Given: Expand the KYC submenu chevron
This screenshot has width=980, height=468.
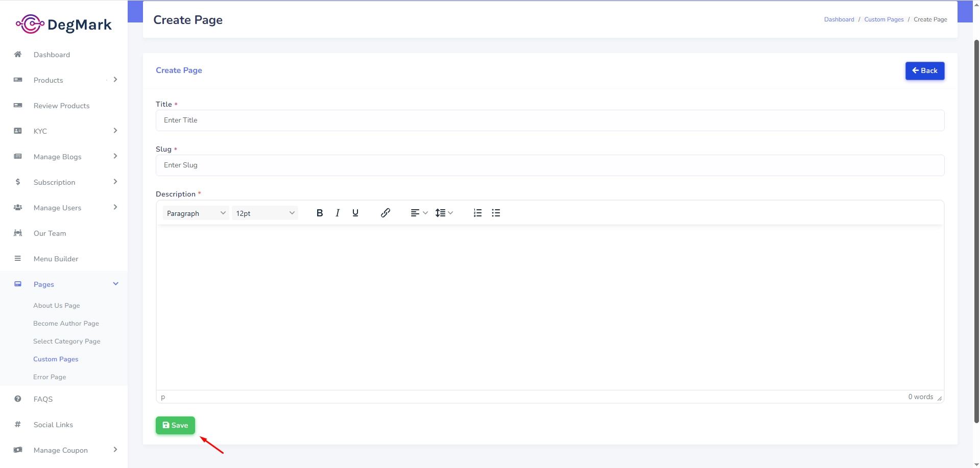Looking at the screenshot, I should point(115,131).
